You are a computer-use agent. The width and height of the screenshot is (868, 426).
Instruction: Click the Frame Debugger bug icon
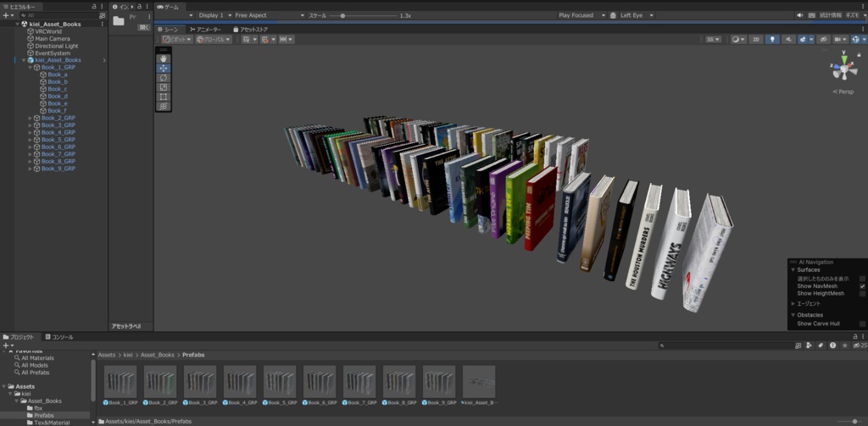pyautogui.click(x=613, y=15)
